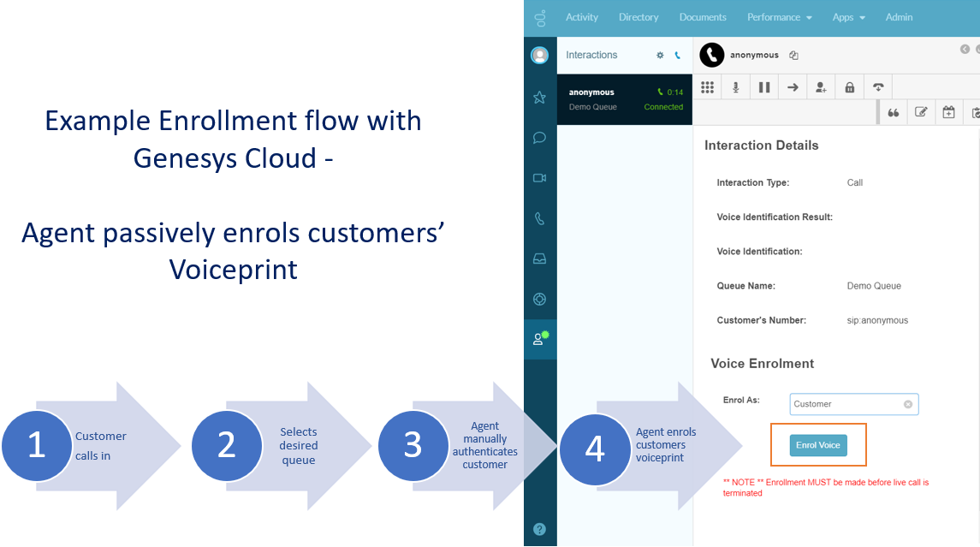Click the black phone avatar for anonymous
The width and height of the screenshot is (980, 547).
tap(712, 55)
